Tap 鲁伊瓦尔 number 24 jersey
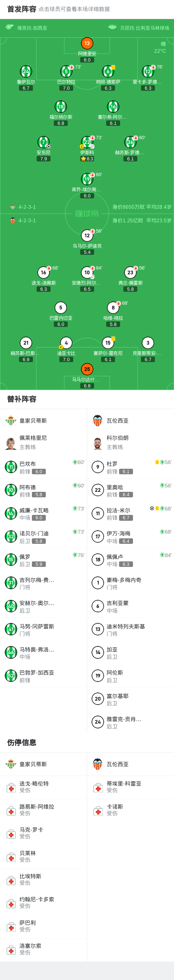The height and width of the screenshot is (980, 174). coord(26,71)
